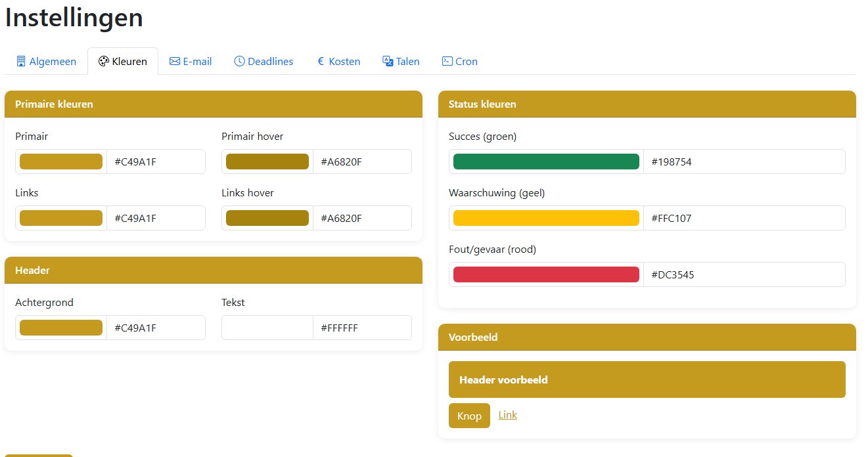This screenshot has width=868, height=457.
Task: Follow the Link in Voorbeeld preview
Action: coord(508,415)
